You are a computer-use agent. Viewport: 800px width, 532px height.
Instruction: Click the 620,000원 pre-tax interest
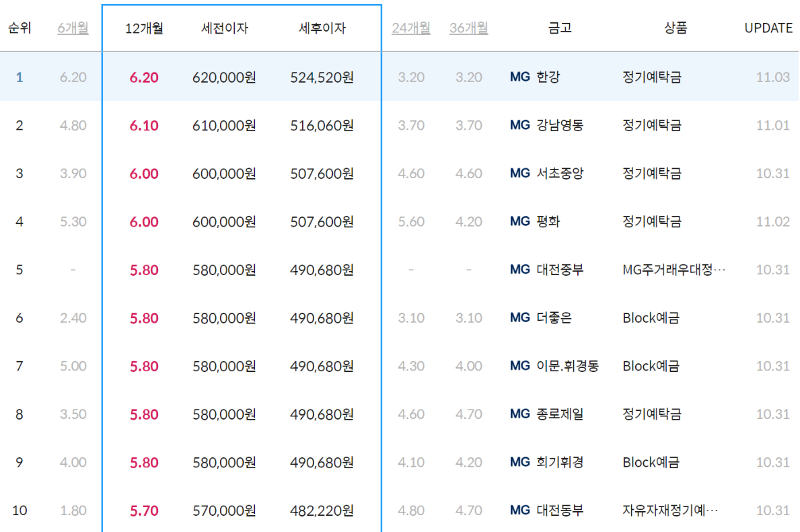pos(224,77)
